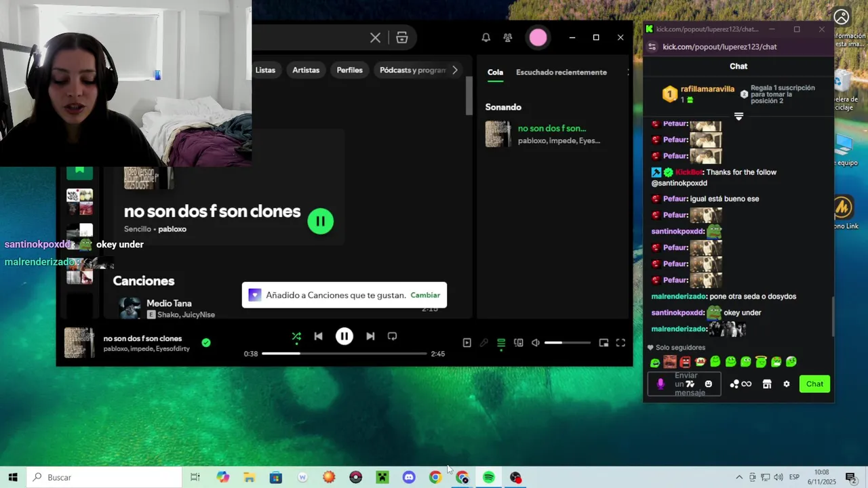Screen dimensions: 868x488
Task: Open Discord from the taskbar
Action: point(409,477)
